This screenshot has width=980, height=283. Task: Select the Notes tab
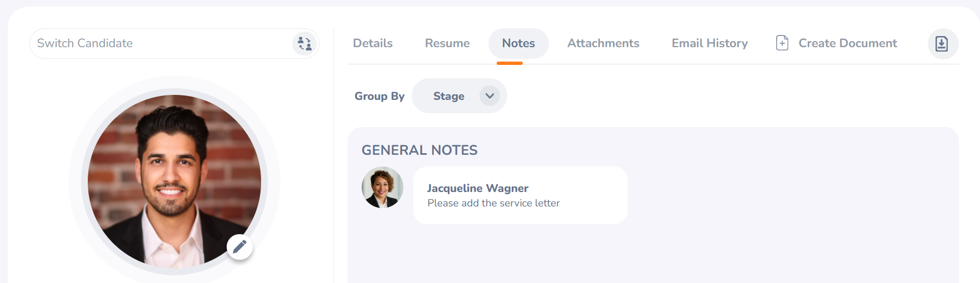[518, 43]
